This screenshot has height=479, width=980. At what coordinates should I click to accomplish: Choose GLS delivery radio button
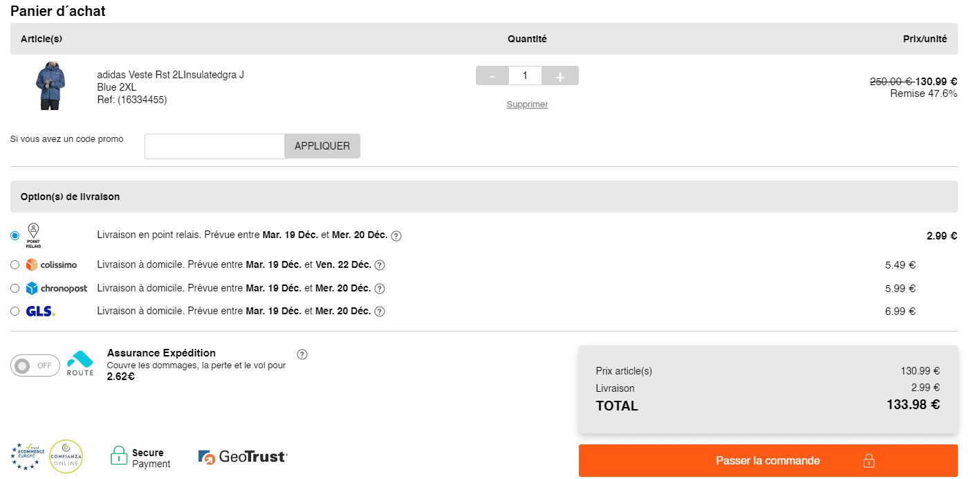[x=15, y=311]
